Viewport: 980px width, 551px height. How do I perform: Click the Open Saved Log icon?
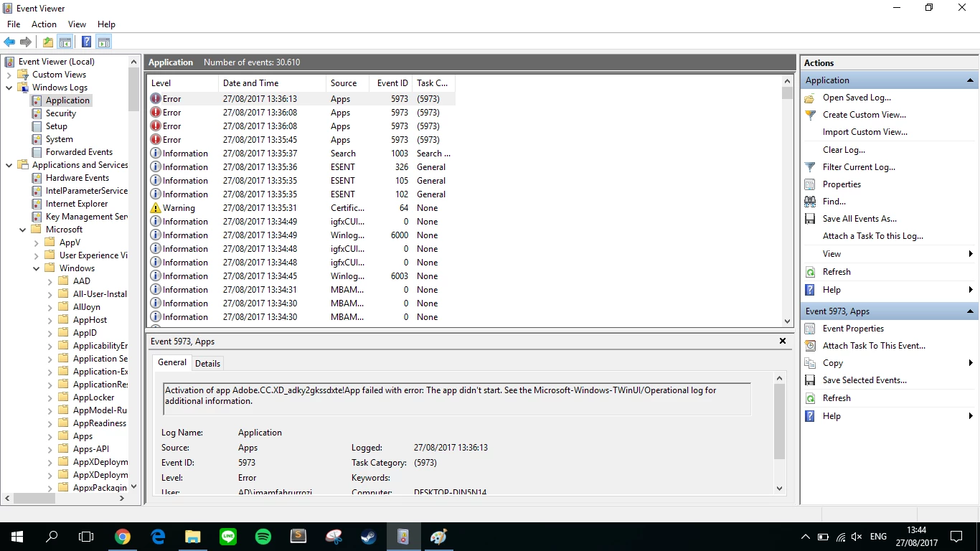click(810, 98)
